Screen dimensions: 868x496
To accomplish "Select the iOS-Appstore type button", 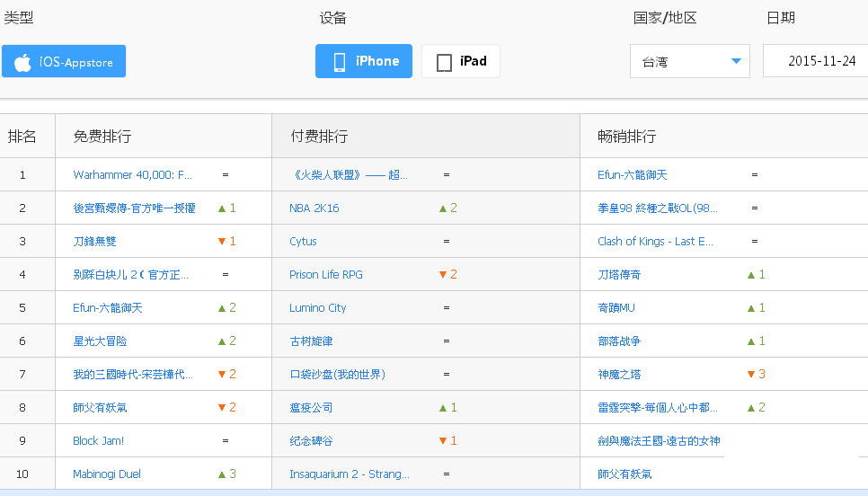I will [x=64, y=61].
